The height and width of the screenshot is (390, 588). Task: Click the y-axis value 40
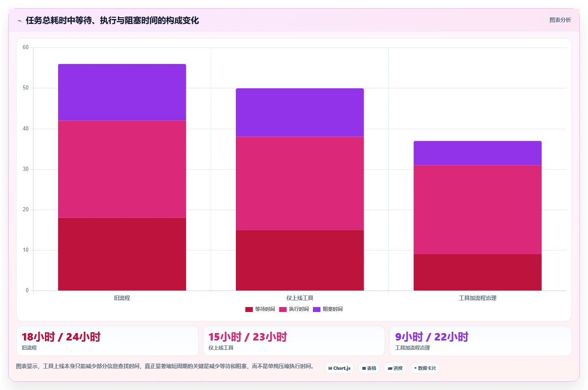pos(26,129)
